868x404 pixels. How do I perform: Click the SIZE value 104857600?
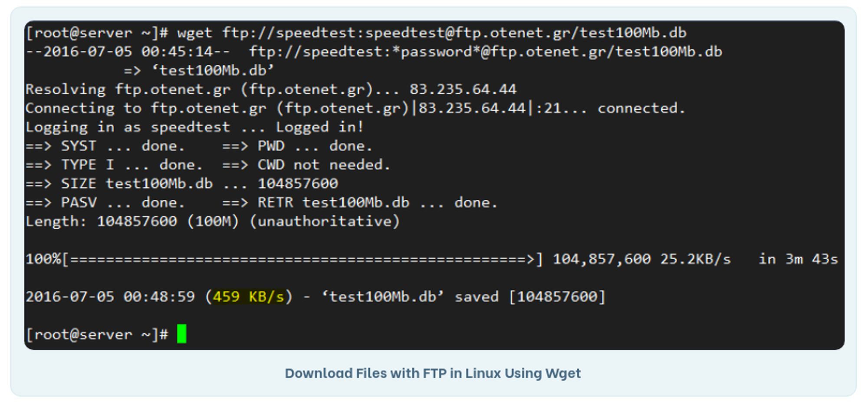298,183
